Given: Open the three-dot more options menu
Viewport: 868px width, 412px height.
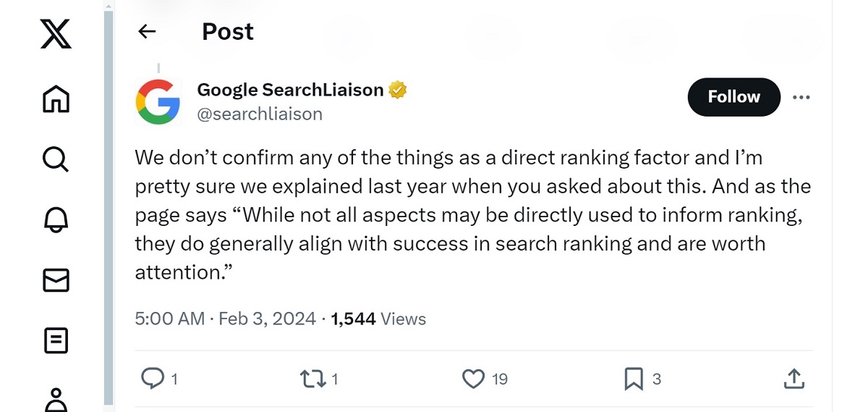Looking at the screenshot, I should click(801, 97).
